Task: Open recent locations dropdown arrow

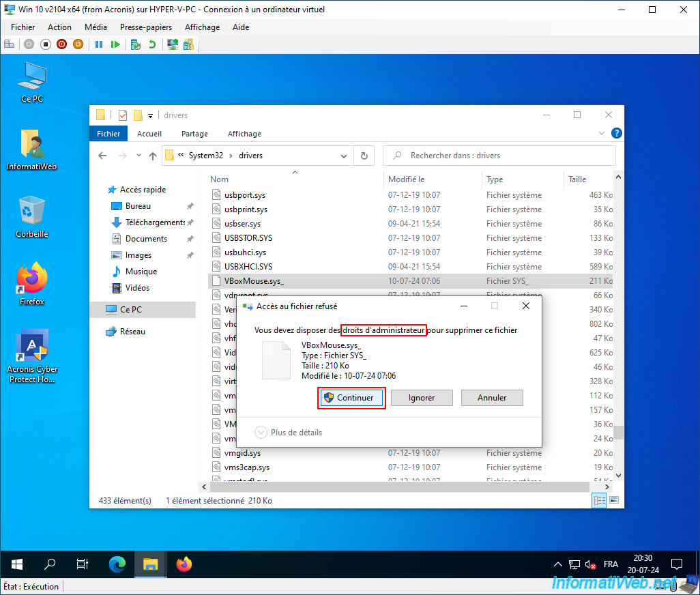Action: 138,156
